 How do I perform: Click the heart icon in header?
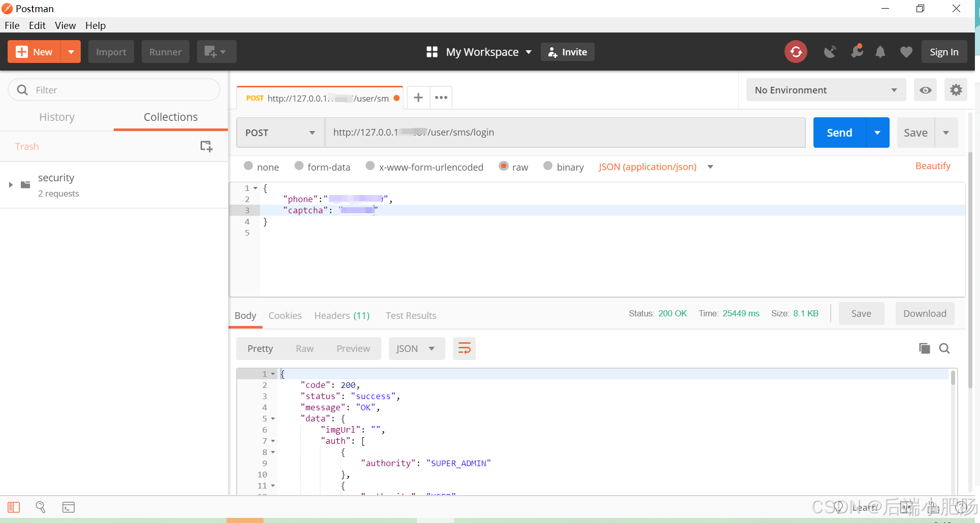(x=906, y=52)
